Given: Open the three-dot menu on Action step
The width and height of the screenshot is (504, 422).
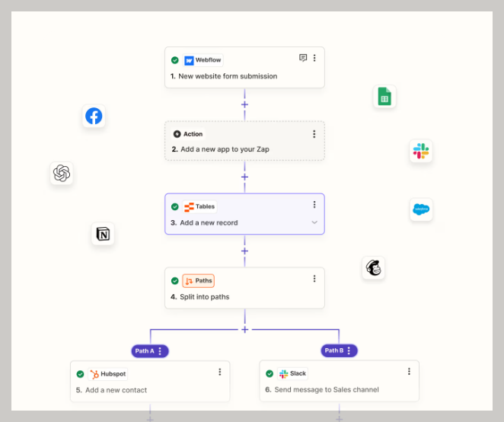Looking at the screenshot, I should [x=314, y=134].
